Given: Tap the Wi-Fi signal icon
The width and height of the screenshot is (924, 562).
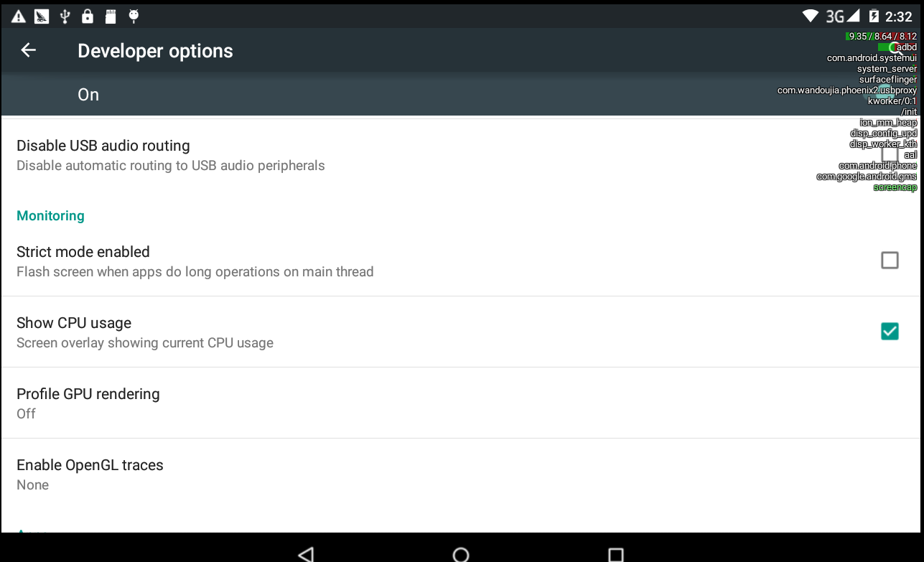Looking at the screenshot, I should (811, 16).
